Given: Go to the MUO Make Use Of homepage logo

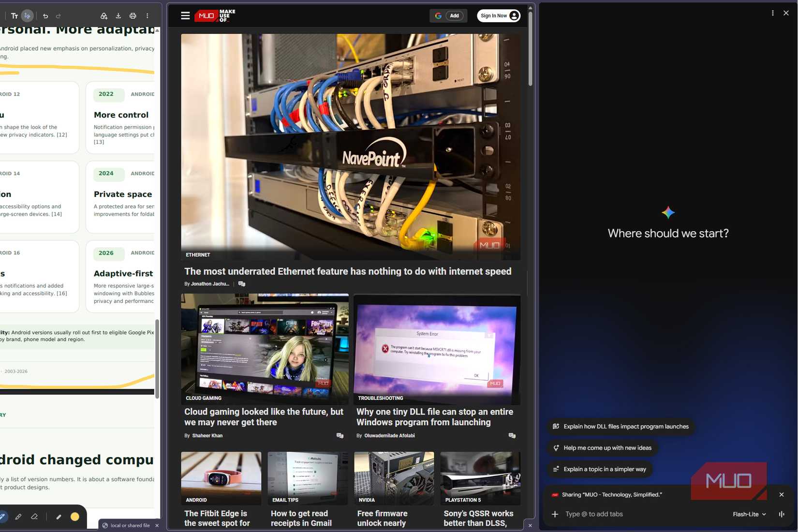Looking at the screenshot, I should 215,16.
